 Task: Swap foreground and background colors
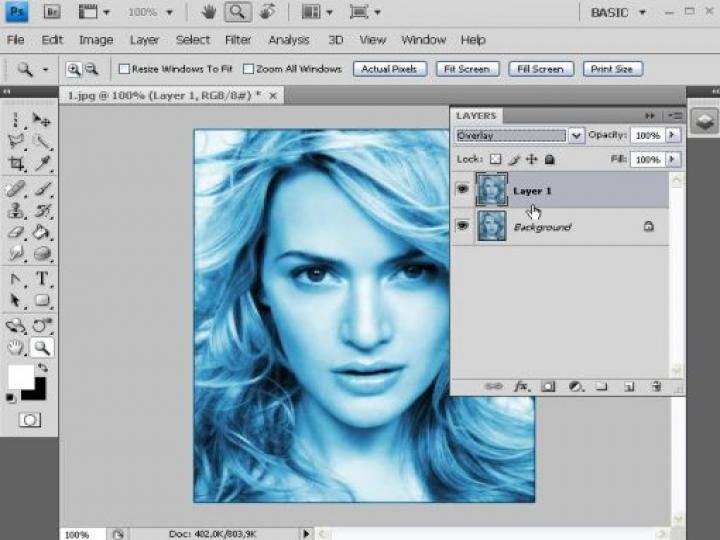(x=43, y=368)
